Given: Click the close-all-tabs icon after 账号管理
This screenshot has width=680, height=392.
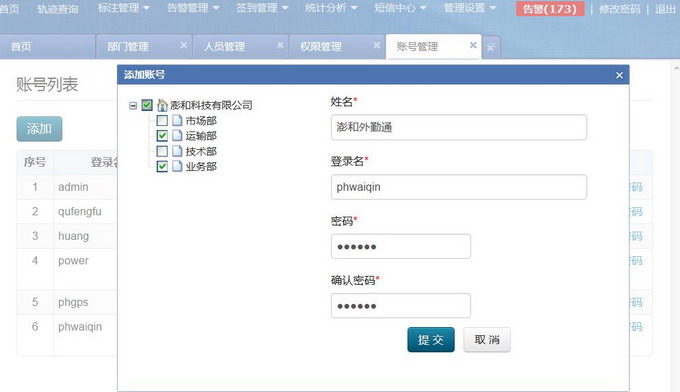Looking at the screenshot, I should click(x=491, y=47).
